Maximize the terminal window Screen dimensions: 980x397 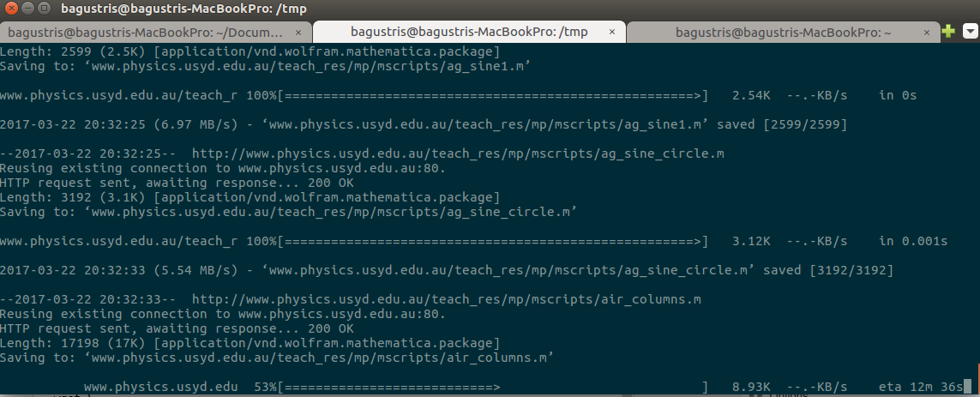point(43,9)
